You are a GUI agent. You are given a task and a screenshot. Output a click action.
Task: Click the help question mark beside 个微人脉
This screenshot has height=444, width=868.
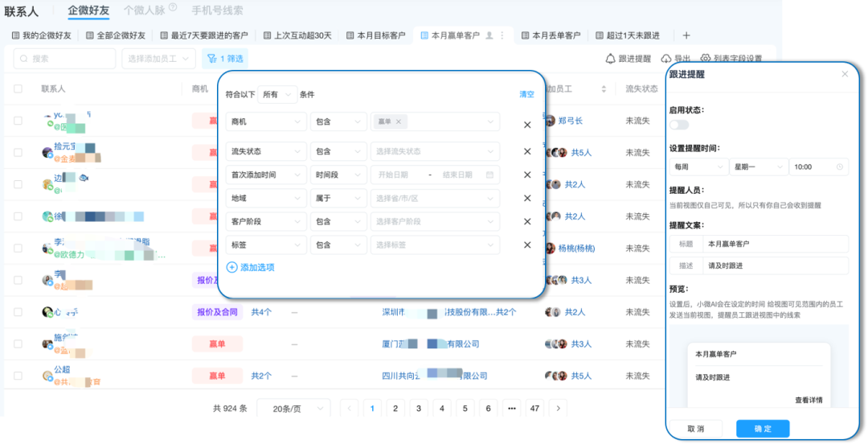173,7
